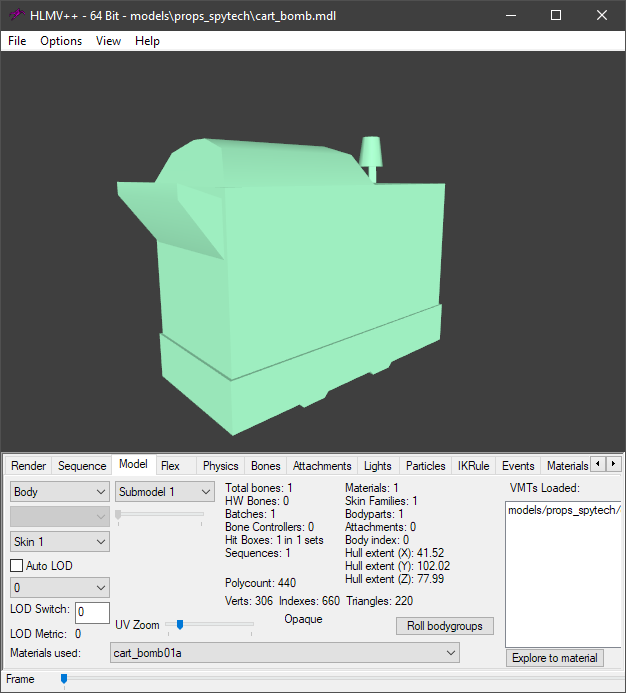Click the VMTs Loaded: label
The width and height of the screenshot is (626, 693).
pos(545,488)
